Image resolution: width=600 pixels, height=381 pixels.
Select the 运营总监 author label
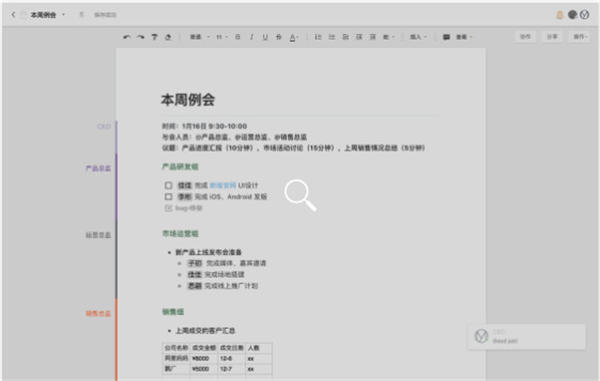coord(98,235)
